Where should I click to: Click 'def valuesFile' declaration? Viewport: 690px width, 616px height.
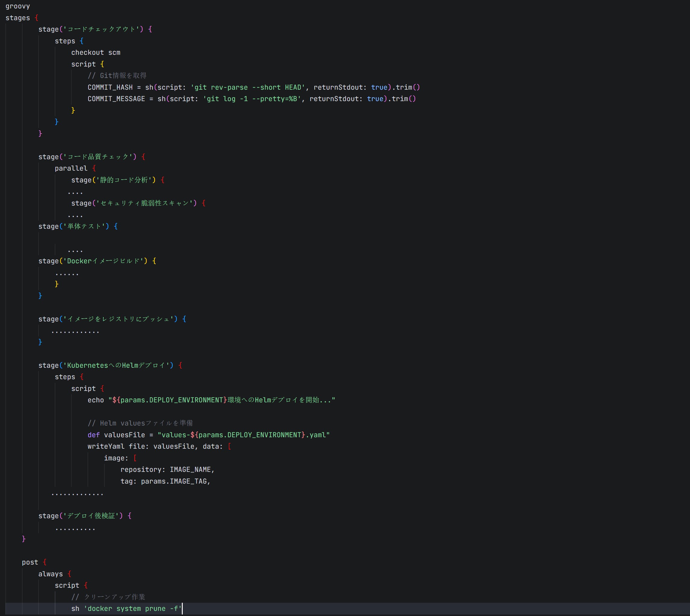point(116,435)
